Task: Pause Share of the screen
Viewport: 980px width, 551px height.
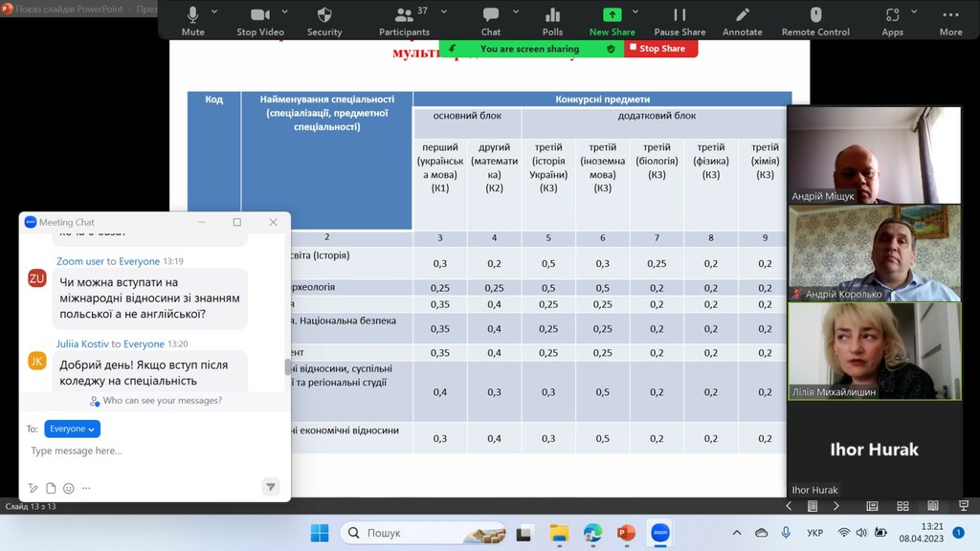Action: [679, 19]
